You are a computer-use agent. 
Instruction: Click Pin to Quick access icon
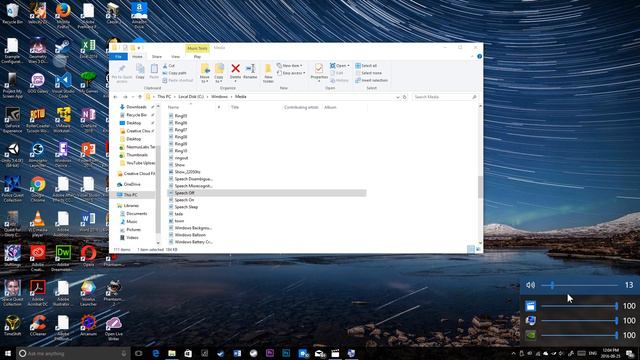pyautogui.click(x=122, y=69)
